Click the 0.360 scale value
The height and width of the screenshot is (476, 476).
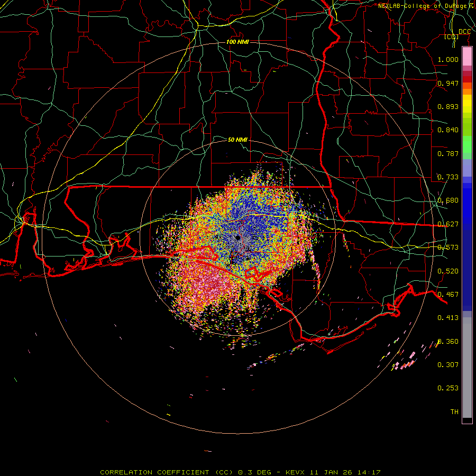pos(448,342)
